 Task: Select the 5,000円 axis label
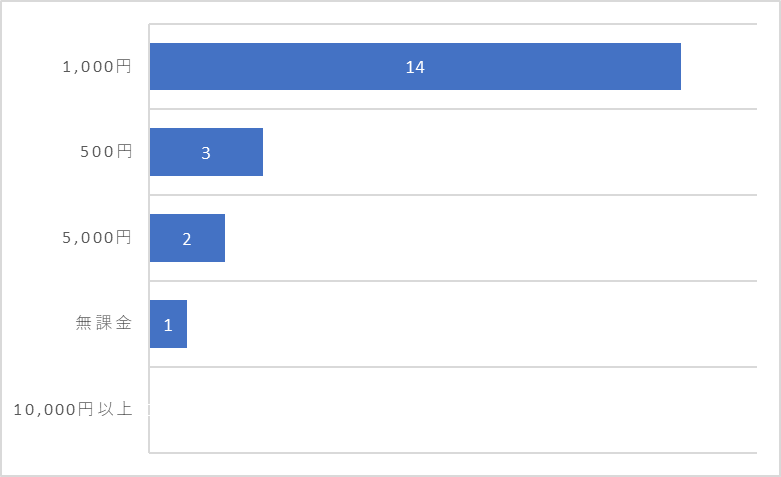pyautogui.click(x=97, y=238)
